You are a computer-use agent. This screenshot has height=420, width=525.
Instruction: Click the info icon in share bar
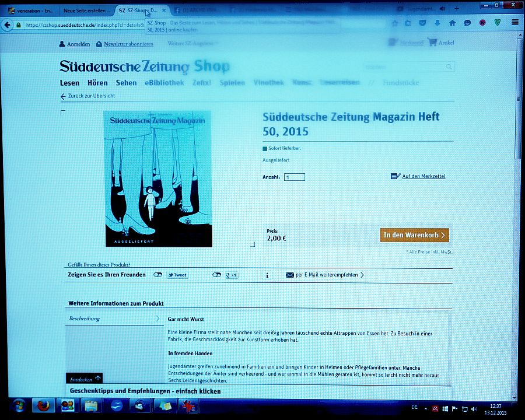(267, 275)
